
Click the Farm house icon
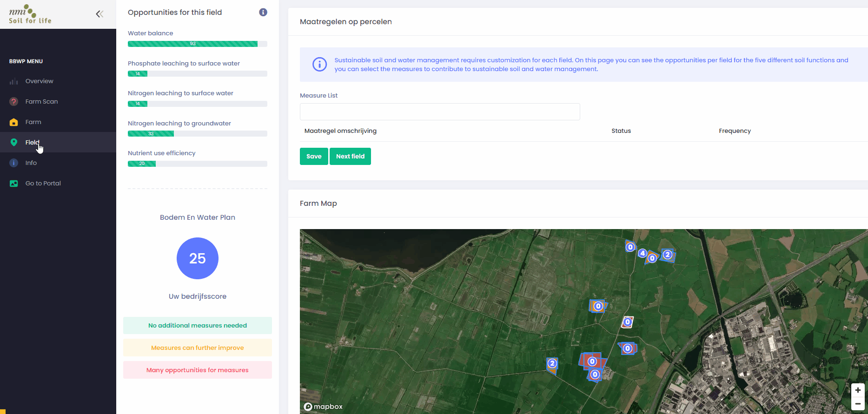[x=14, y=122]
